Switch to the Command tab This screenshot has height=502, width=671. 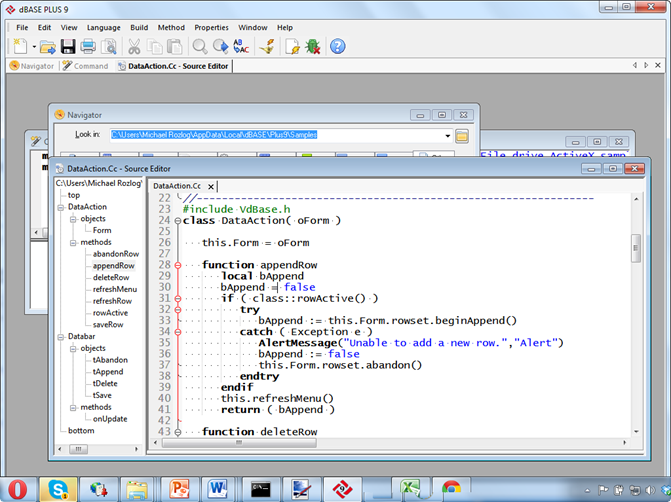pyautogui.click(x=85, y=66)
